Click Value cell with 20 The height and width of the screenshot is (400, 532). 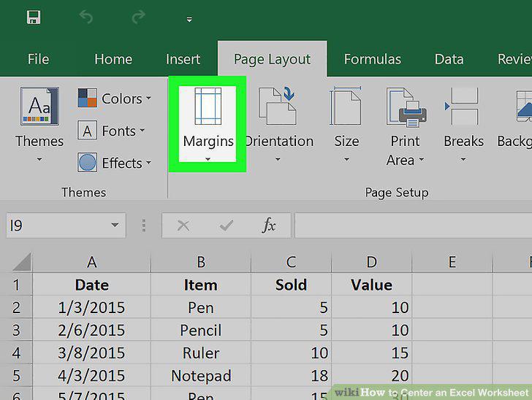[371, 375]
